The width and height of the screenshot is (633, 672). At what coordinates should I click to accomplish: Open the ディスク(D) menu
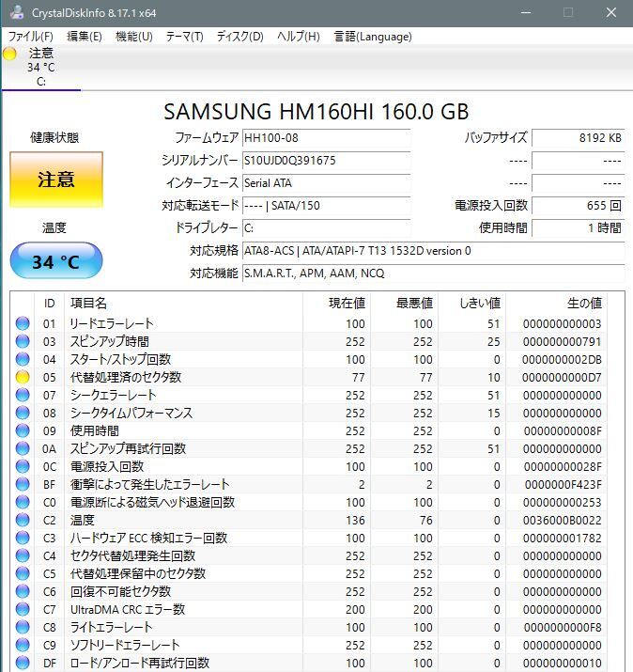point(239,37)
